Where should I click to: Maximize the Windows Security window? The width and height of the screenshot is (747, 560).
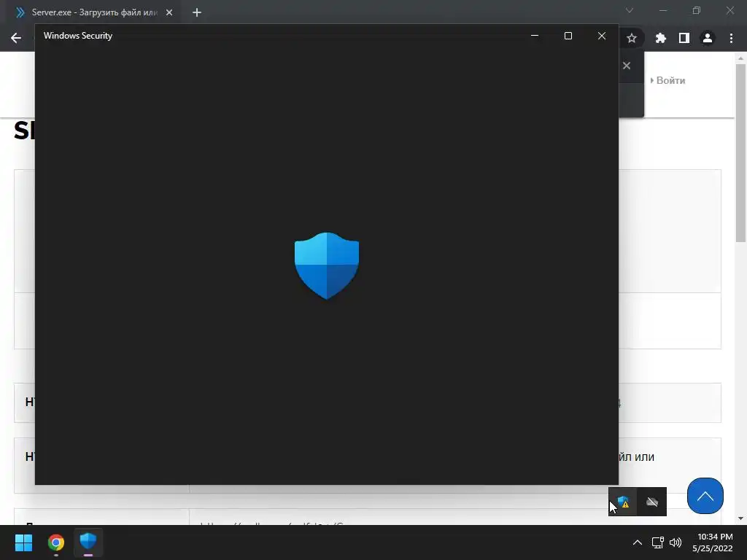click(x=568, y=36)
